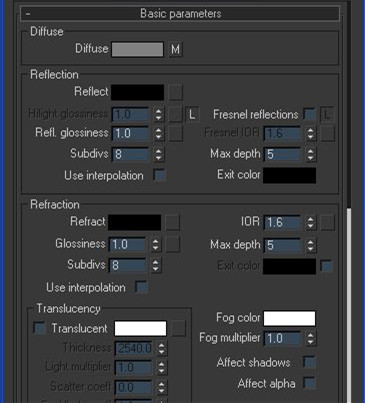
Task: Adjust the Reflection Subdivs spinner
Action: click(x=159, y=154)
